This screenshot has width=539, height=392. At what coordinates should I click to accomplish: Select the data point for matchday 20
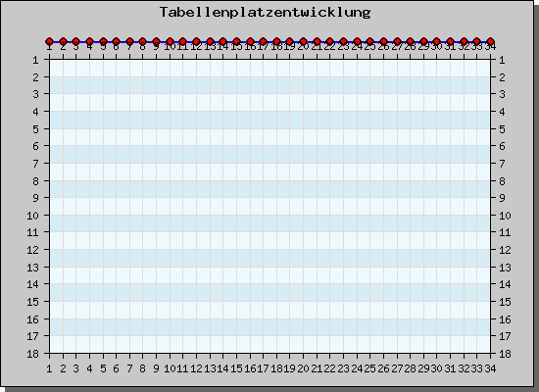tap(303, 42)
